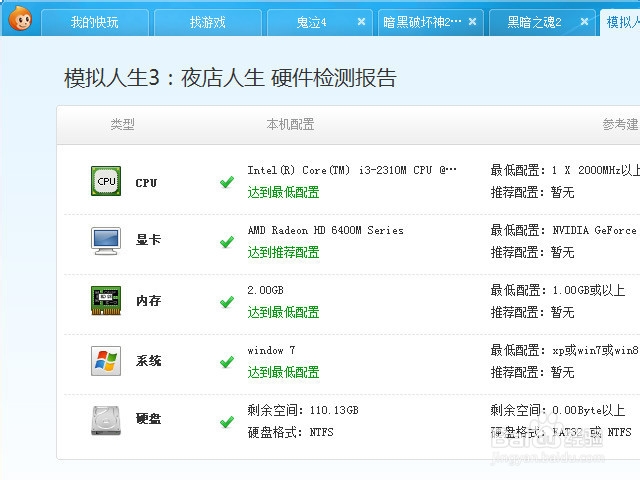Click 达到最低配置 status under window 7
This screenshot has height=480, width=640.
click(283, 372)
